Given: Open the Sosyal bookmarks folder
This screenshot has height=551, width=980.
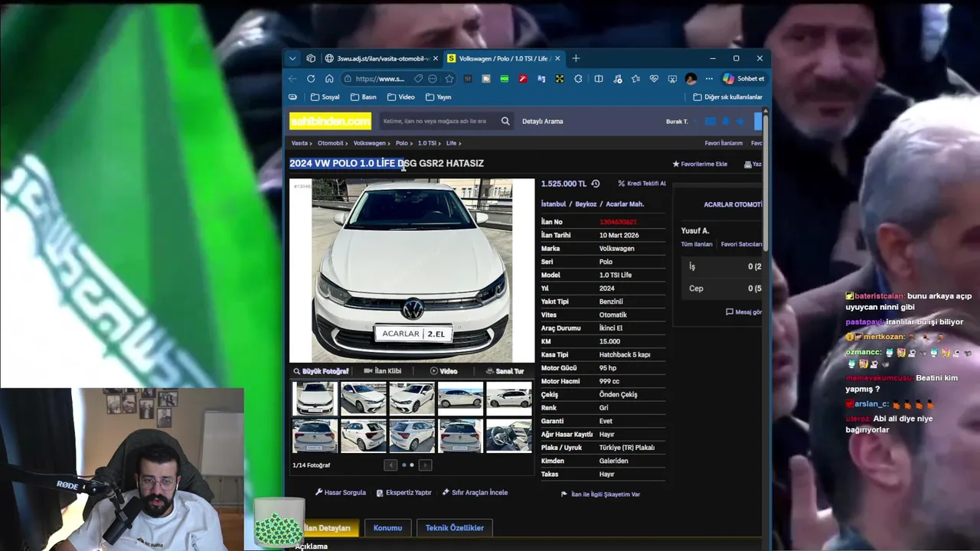Looking at the screenshot, I should 325,97.
